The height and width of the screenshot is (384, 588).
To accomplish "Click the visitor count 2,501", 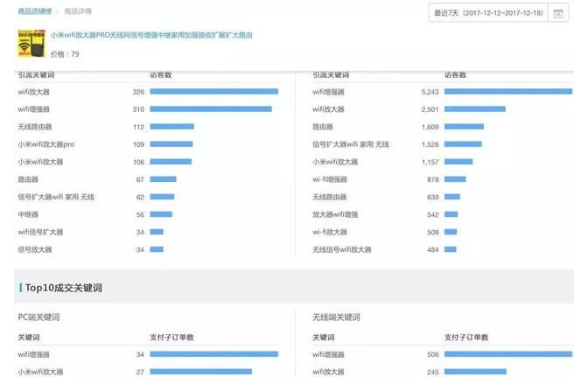I will point(430,109).
